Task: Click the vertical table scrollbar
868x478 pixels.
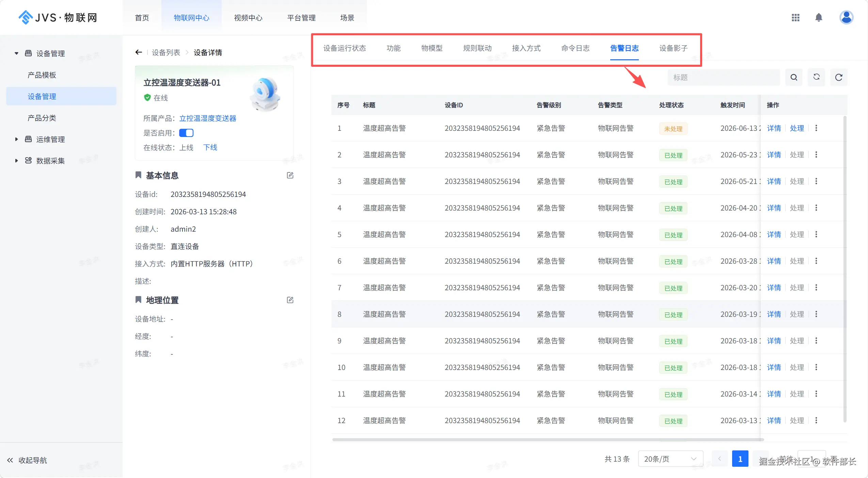Action: [x=845, y=269]
